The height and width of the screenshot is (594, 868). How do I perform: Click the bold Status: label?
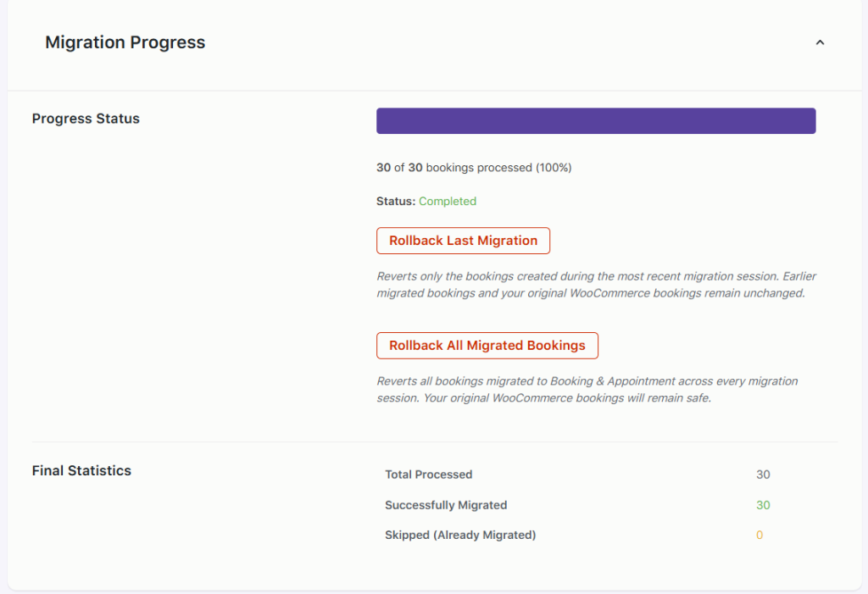[x=396, y=202]
